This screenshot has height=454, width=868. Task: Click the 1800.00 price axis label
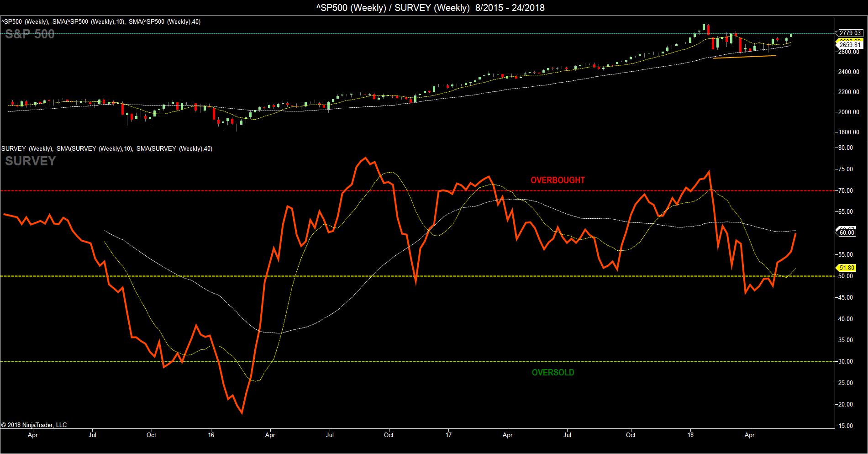point(849,132)
